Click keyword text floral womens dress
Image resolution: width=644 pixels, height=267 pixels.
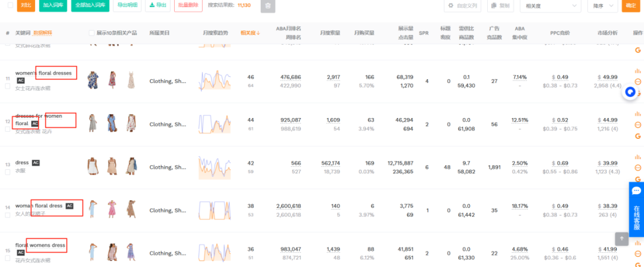[41, 245]
